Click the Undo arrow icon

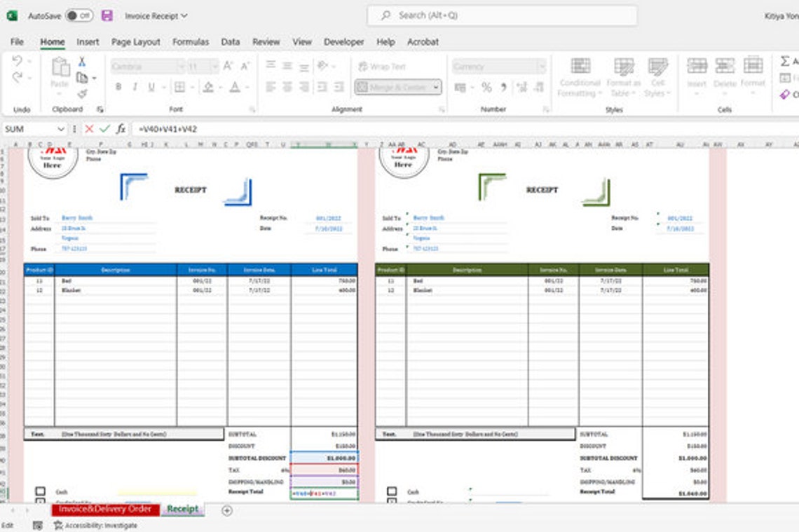pyautogui.click(x=17, y=61)
